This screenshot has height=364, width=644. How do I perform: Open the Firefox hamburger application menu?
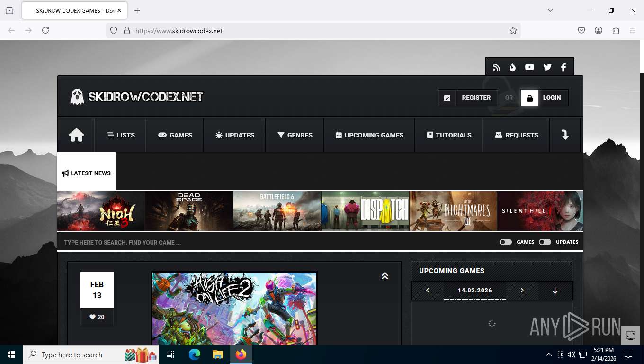633,30
